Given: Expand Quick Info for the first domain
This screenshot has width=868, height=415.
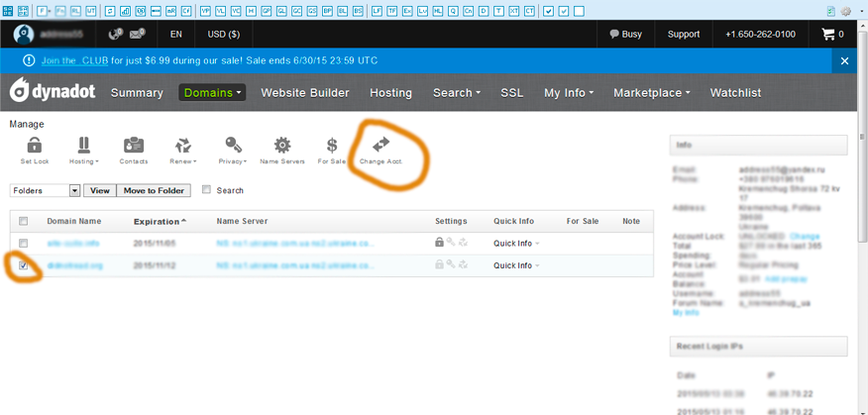Looking at the screenshot, I should point(516,243).
